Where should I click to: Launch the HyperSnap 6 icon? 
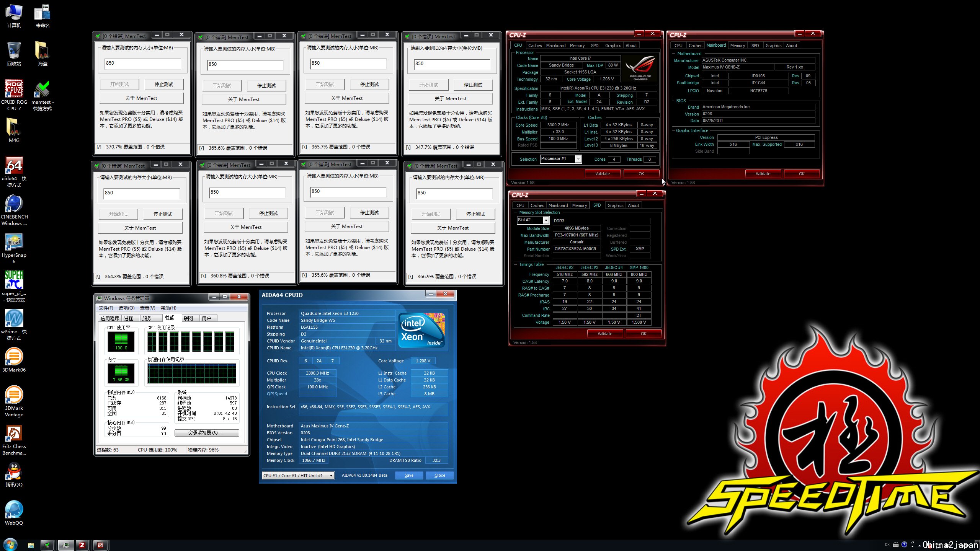[x=14, y=248]
